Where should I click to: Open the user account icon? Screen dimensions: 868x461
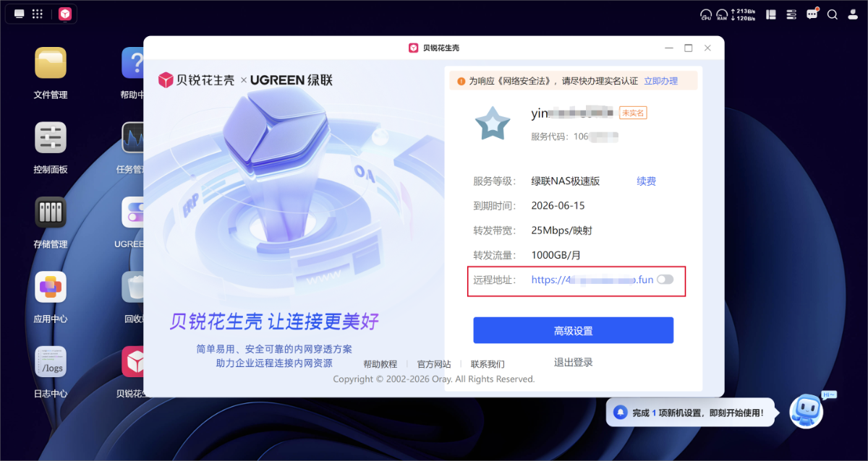852,14
